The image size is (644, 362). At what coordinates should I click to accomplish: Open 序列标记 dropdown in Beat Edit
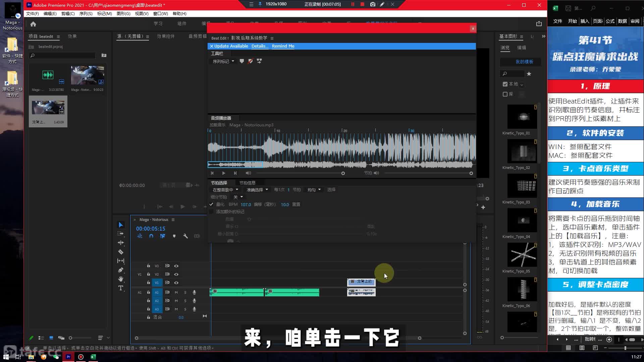(223, 61)
